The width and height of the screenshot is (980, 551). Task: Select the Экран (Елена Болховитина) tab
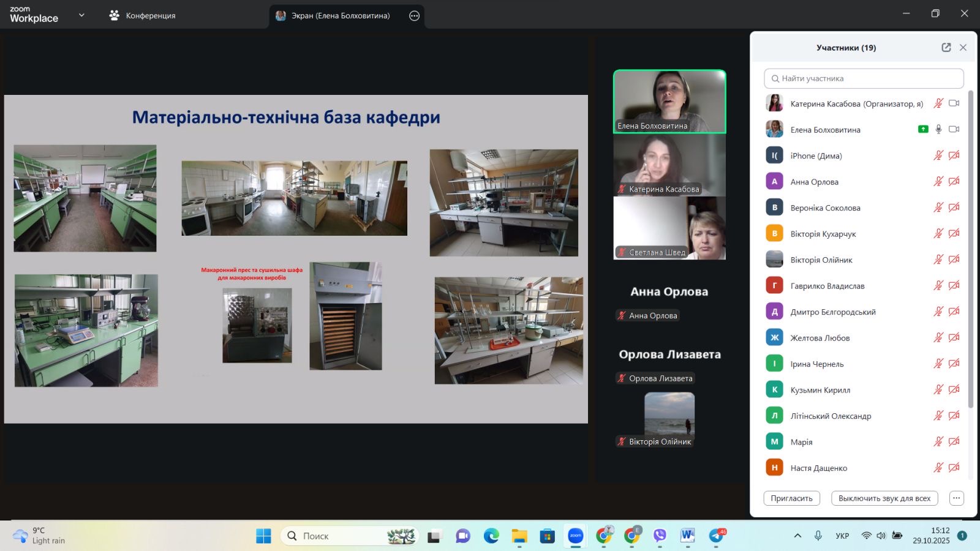pos(340,16)
